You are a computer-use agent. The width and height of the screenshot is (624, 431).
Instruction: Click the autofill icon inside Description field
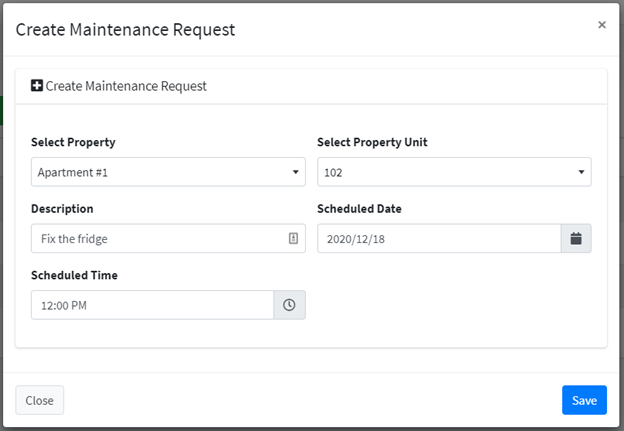[293, 238]
